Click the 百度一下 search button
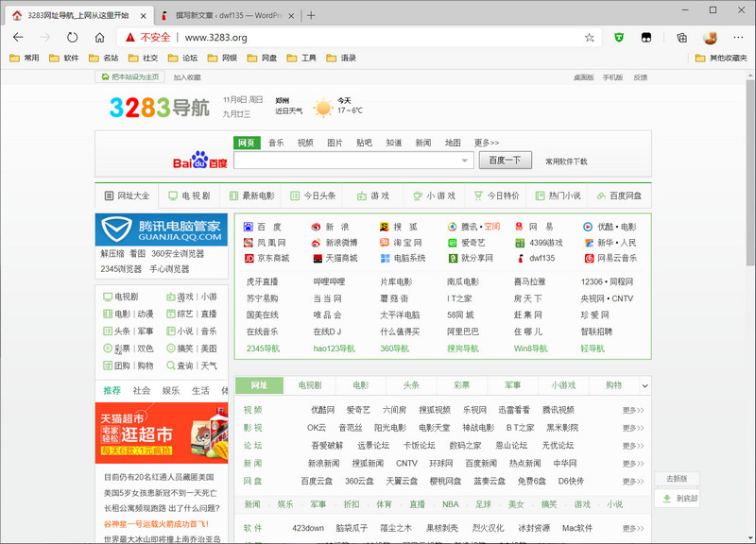This screenshot has width=756, height=544. coord(505,161)
